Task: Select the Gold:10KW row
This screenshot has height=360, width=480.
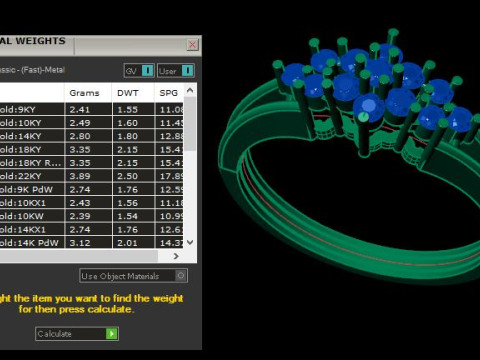Action: point(92,216)
